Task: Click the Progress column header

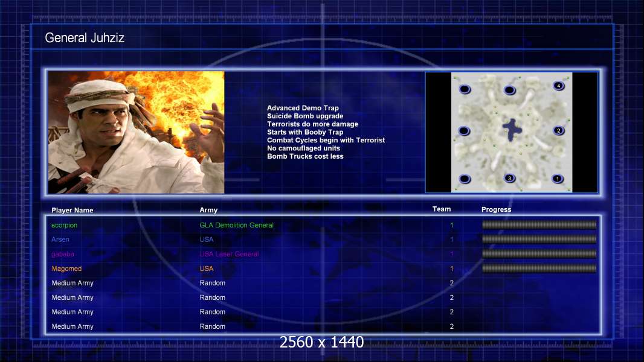Action: tap(496, 210)
